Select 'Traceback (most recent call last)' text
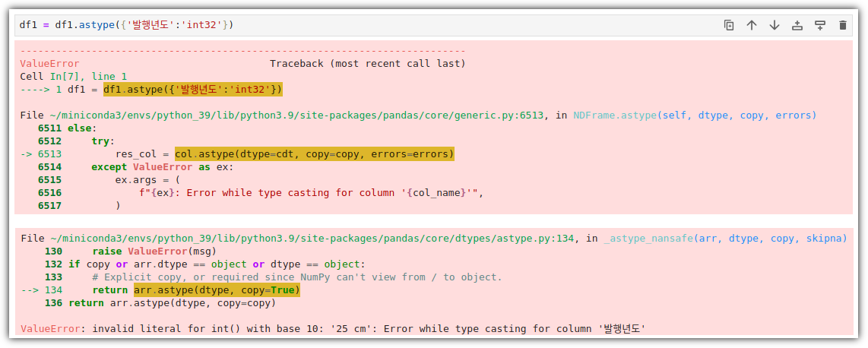The width and height of the screenshot is (868, 348). (368, 64)
